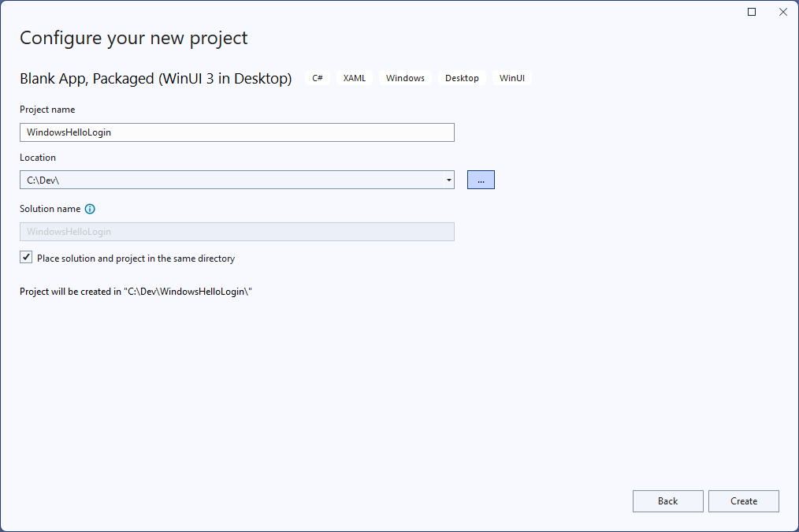Go Back to template selection
This screenshot has height=532, width=799.
click(667, 500)
